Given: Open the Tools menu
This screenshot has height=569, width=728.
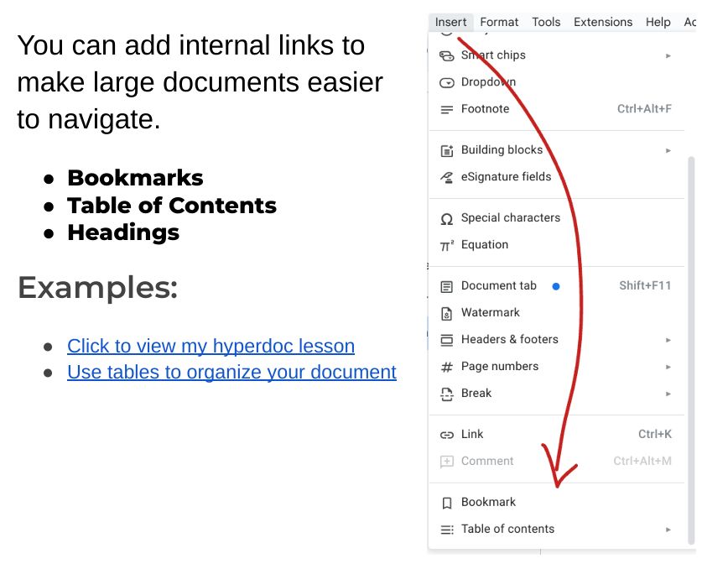Looking at the screenshot, I should click(546, 22).
